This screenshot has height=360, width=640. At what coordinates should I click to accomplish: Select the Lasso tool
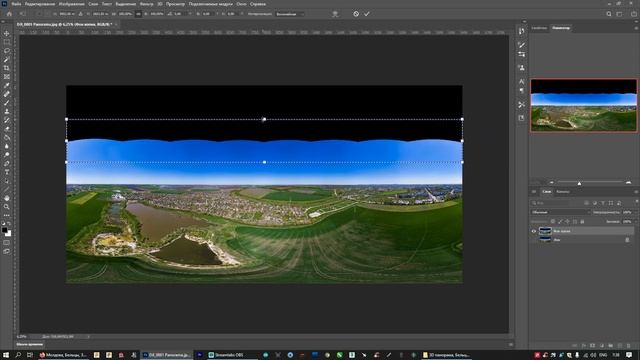[7, 51]
